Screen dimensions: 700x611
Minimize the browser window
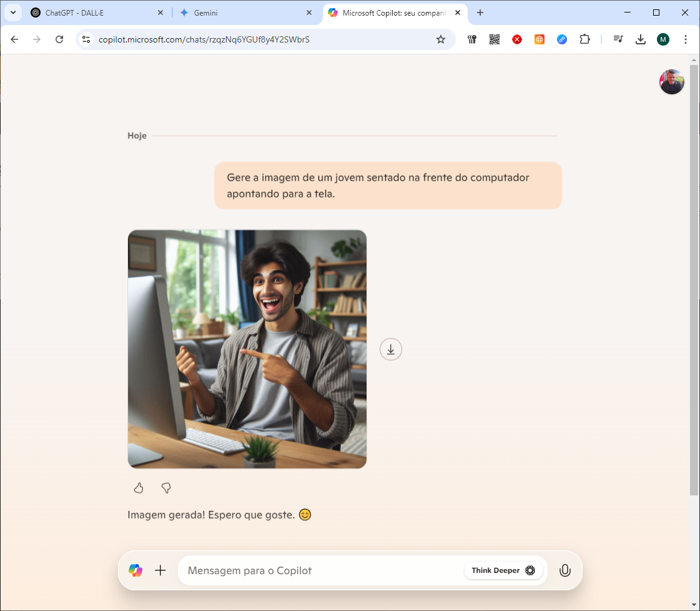(x=627, y=12)
